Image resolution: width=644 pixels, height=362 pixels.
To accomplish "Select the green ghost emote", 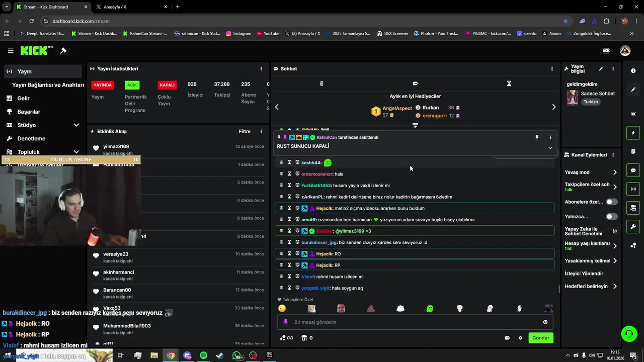I will (x=430, y=309).
